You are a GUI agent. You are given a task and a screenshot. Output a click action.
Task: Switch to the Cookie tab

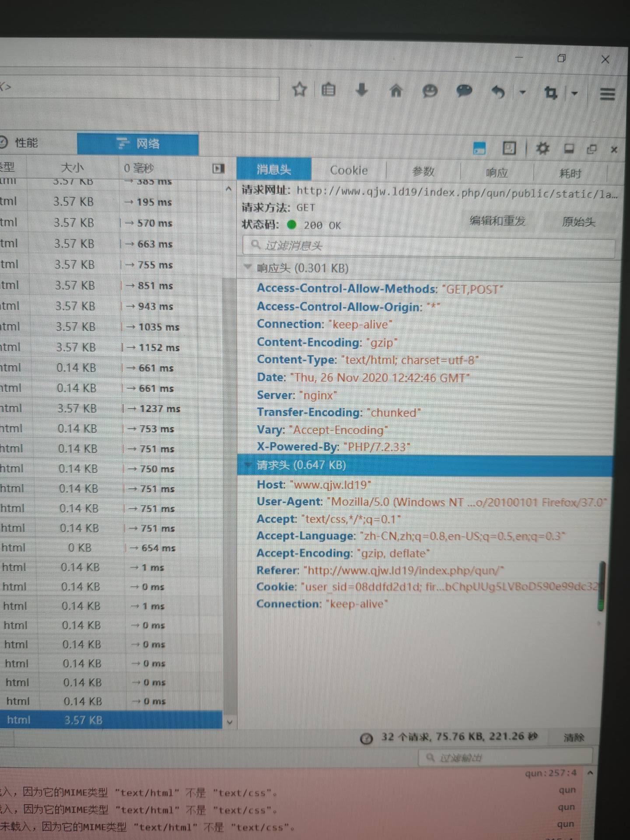[x=349, y=170]
